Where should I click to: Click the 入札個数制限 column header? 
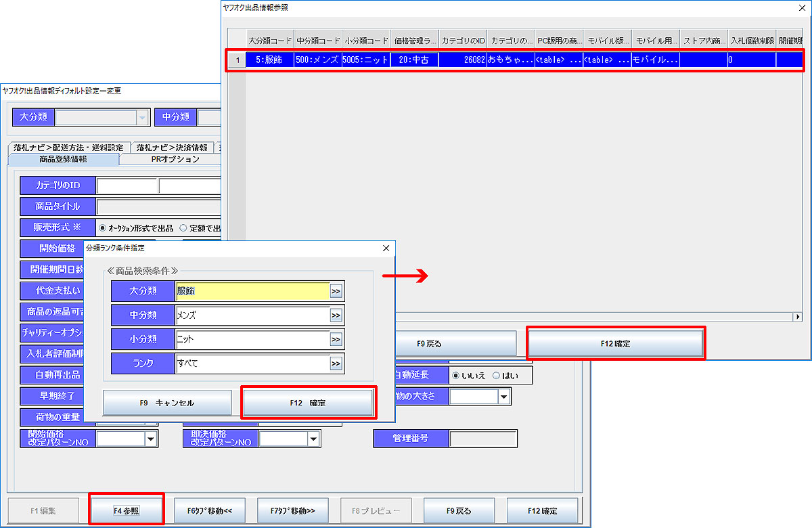click(x=752, y=41)
